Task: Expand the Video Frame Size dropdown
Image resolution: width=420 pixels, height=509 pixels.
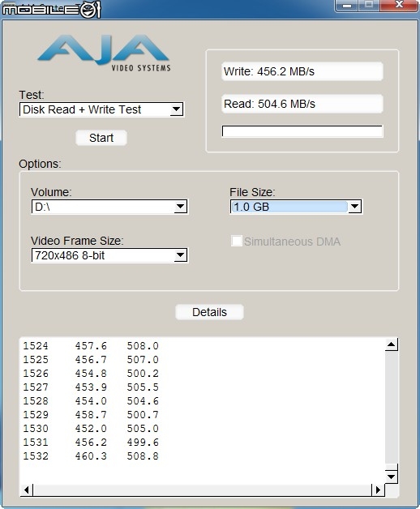Action: [109, 255]
